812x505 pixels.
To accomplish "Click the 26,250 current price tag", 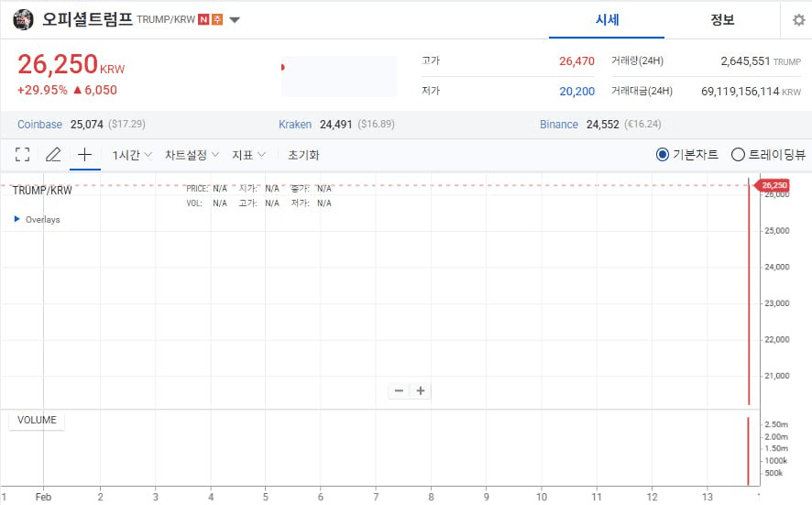I will tap(774, 185).
